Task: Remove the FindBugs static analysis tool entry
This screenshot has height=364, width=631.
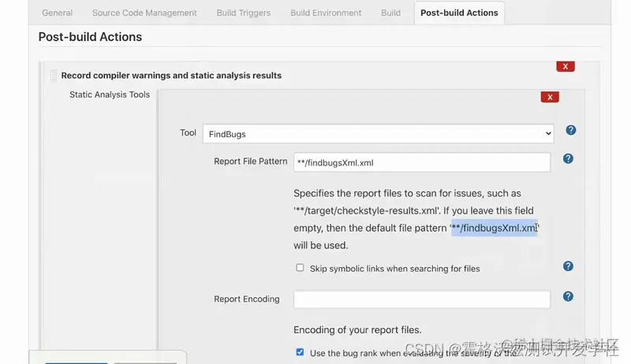Action: (550, 97)
